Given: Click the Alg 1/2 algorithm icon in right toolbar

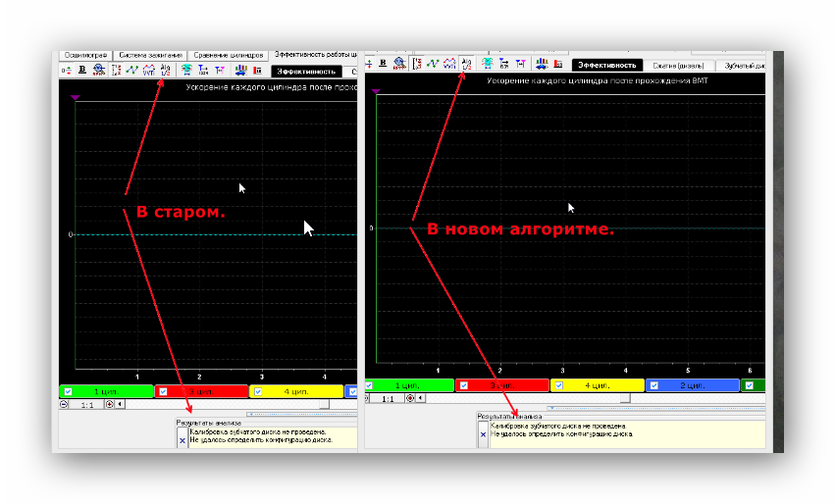Looking at the screenshot, I should click(466, 64).
